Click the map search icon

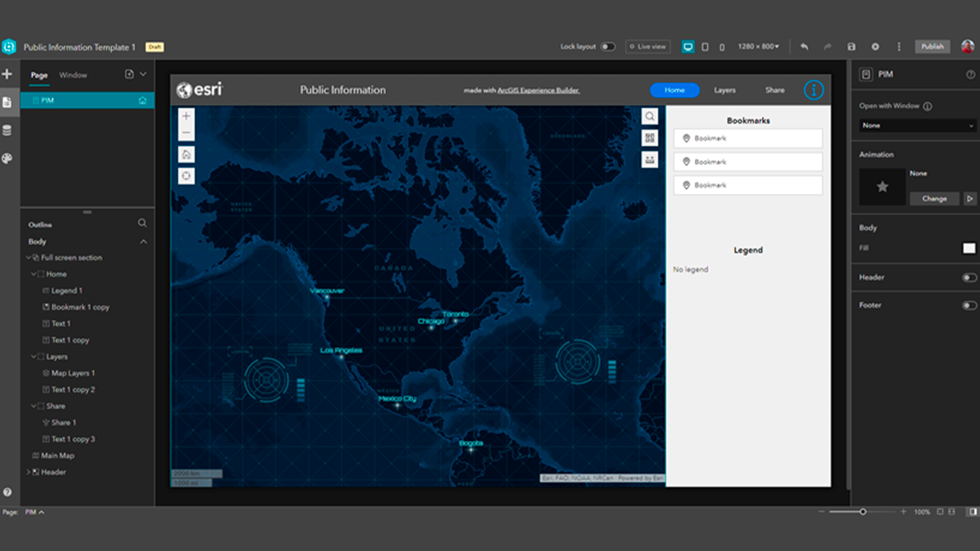click(x=649, y=116)
